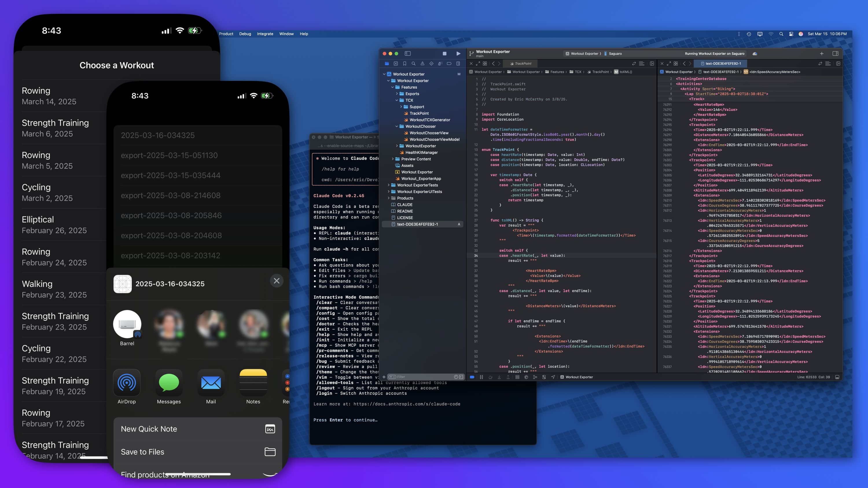The width and height of the screenshot is (868, 488).
Task: Open the Breakpoint navigator
Action: click(449, 64)
